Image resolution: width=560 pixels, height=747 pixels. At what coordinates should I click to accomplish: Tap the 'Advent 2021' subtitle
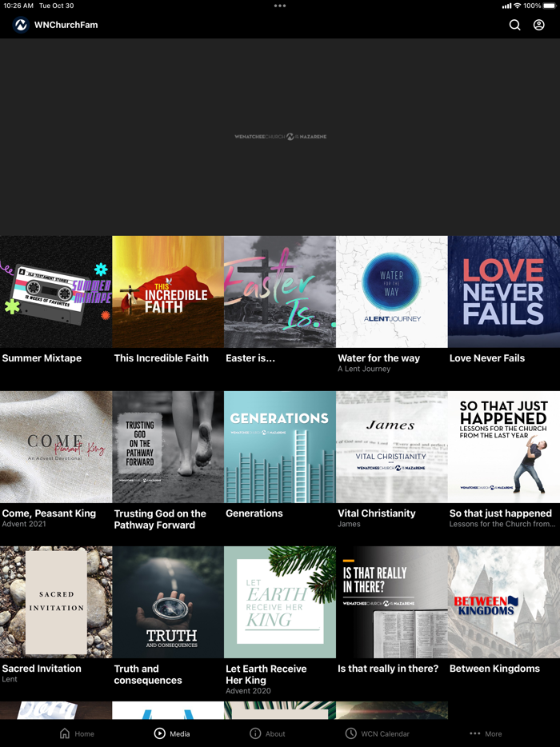pos(24,524)
